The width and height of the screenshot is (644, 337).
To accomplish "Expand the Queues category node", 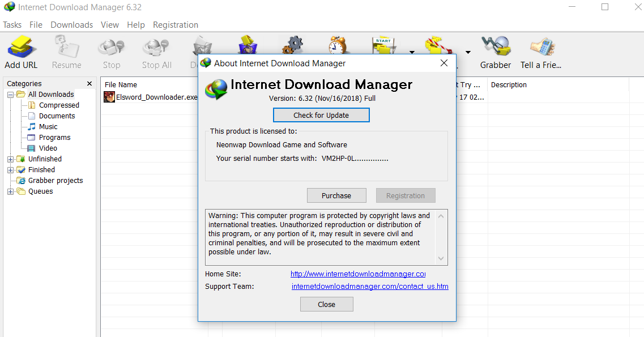I will (x=10, y=191).
